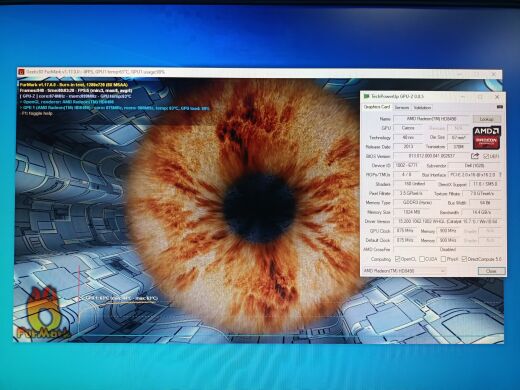Switch to the Validation tab
Screen dimensions: 520x390
(x=422, y=107)
